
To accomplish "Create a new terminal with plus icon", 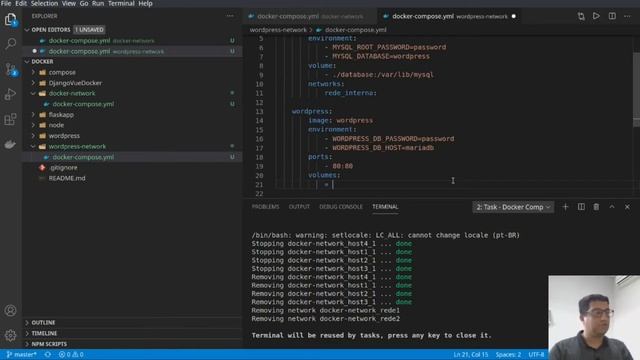I will pyautogui.click(x=565, y=207).
